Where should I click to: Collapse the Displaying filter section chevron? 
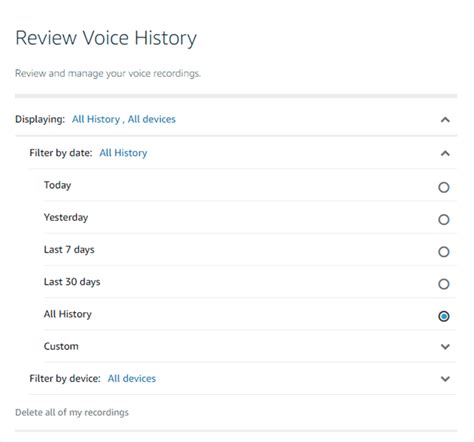[445, 120]
